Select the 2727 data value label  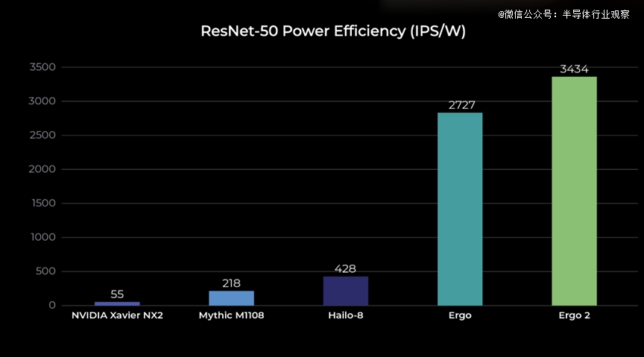[461, 105]
